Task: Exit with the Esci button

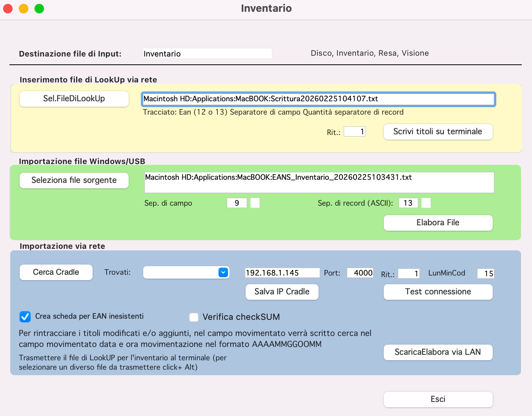Action: click(438, 400)
